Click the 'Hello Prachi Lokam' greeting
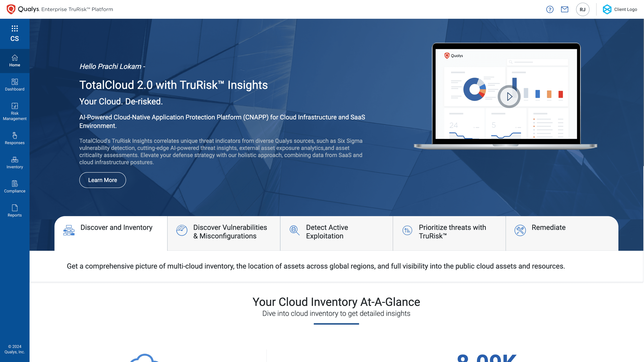644x362 pixels. (x=112, y=67)
